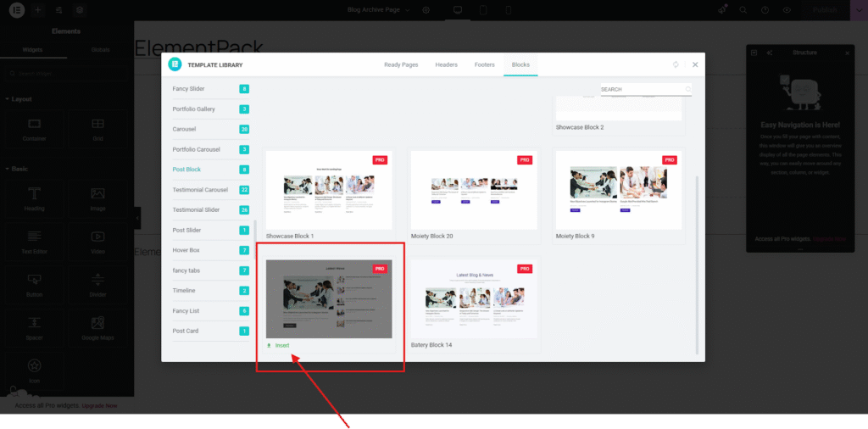The image size is (868, 429).
Task: Open Batery Block 14 template thumbnail
Action: pyautogui.click(x=474, y=299)
